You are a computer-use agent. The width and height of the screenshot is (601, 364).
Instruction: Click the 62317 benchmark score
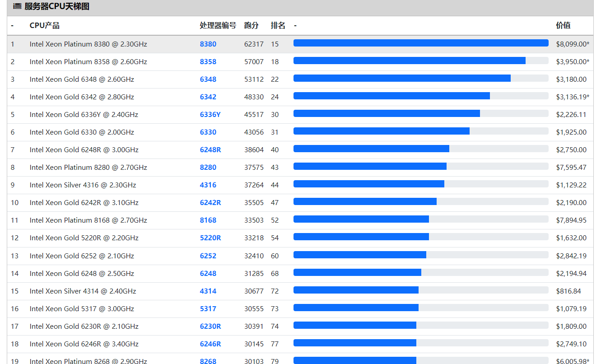(x=254, y=44)
